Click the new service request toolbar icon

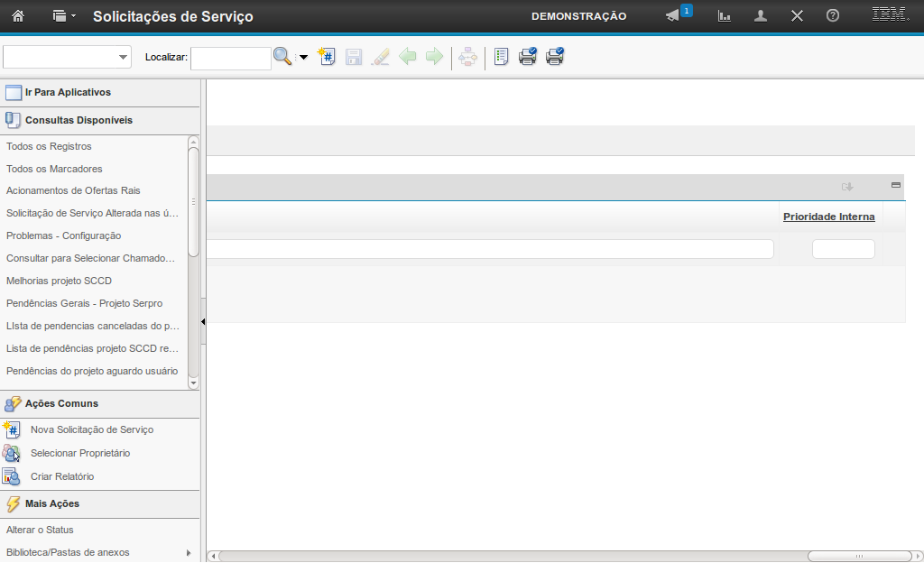coord(327,57)
